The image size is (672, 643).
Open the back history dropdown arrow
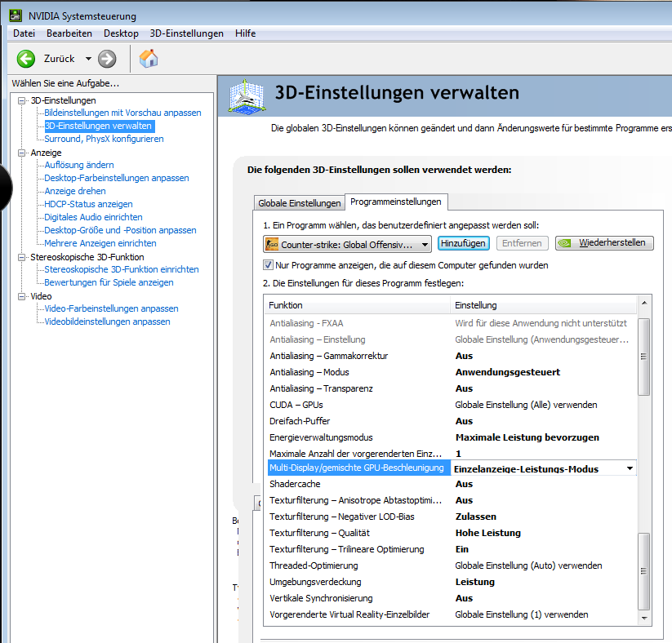(88, 59)
